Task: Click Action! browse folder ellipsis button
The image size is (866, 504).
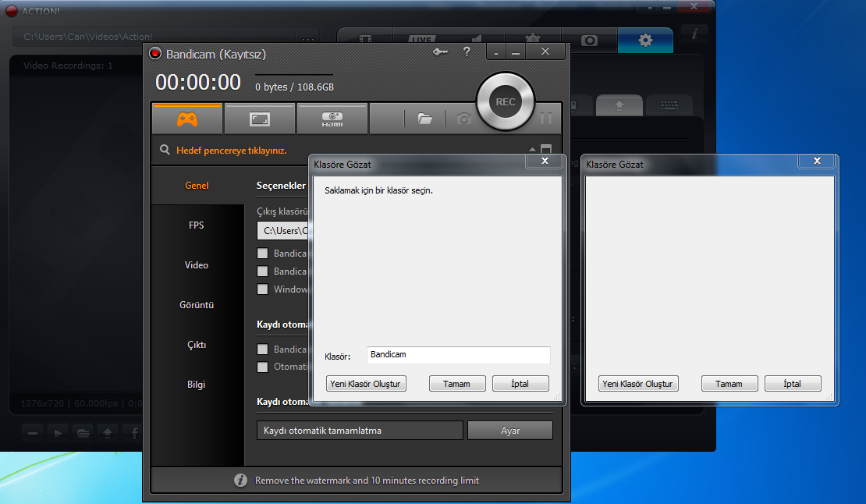Action: click(308, 37)
